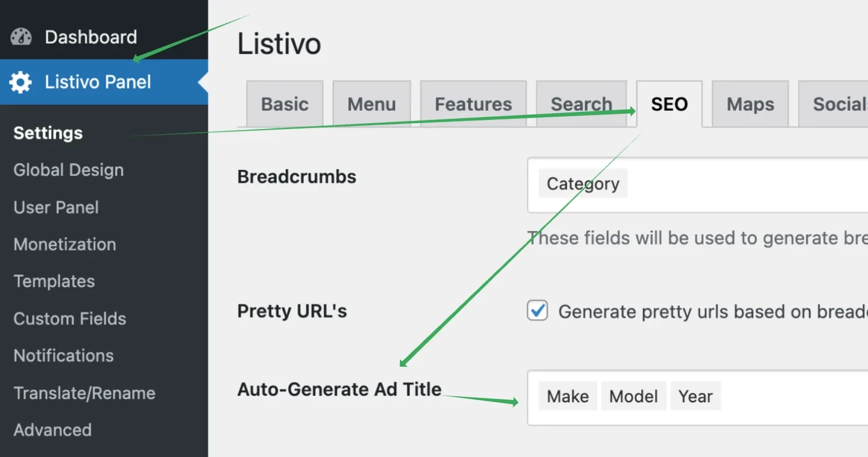Click the Make tag in Ad Title

567,396
